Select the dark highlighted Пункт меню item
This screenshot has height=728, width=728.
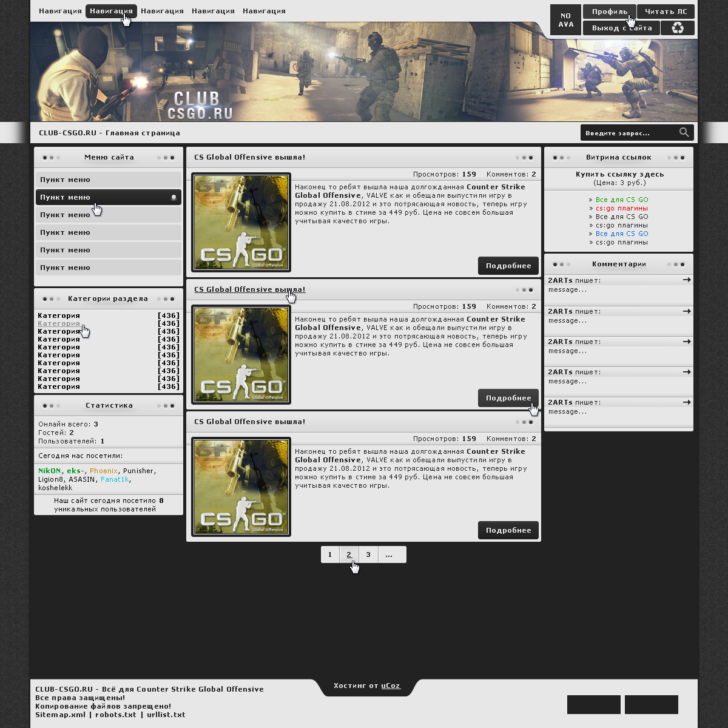pyautogui.click(x=109, y=197)
